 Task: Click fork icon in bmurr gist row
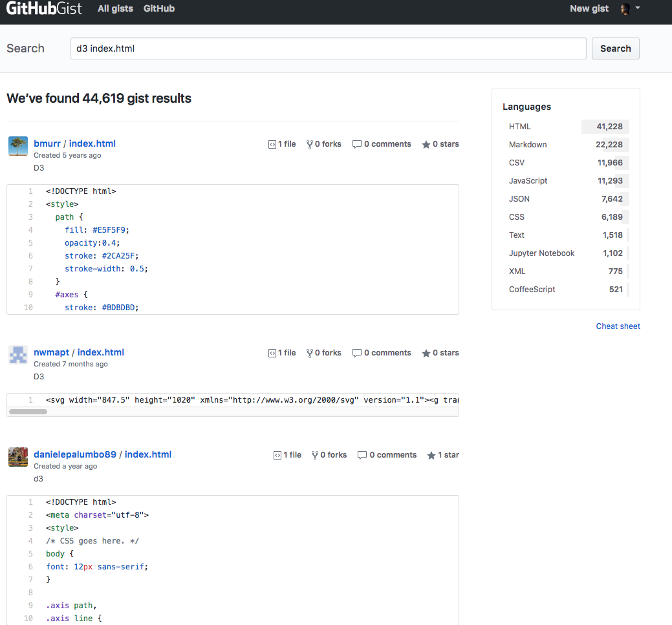(309, 144)
